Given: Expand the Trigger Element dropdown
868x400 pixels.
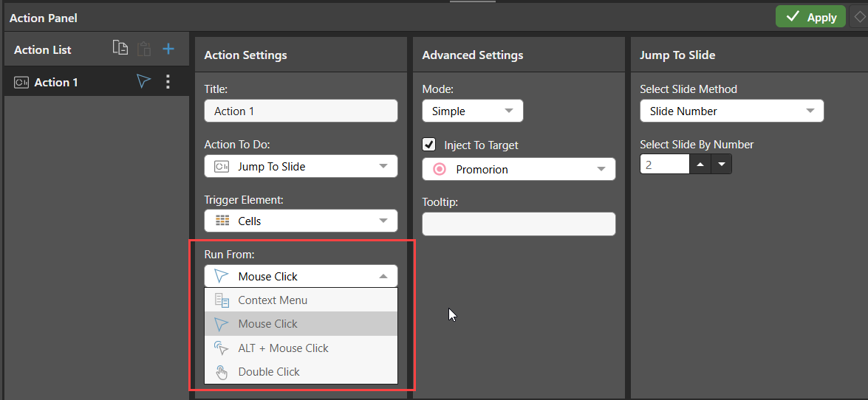Looking at the screenshot, I should (301, 221).
